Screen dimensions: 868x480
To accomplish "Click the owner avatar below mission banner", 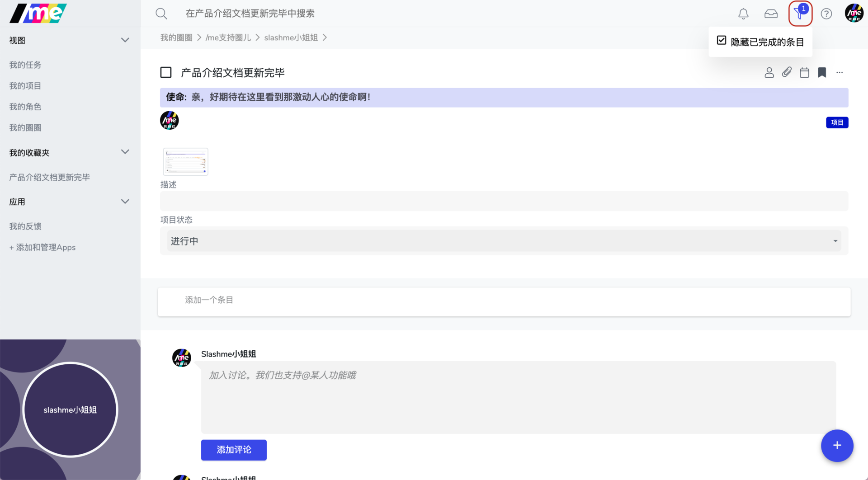I will click(170, 120).
